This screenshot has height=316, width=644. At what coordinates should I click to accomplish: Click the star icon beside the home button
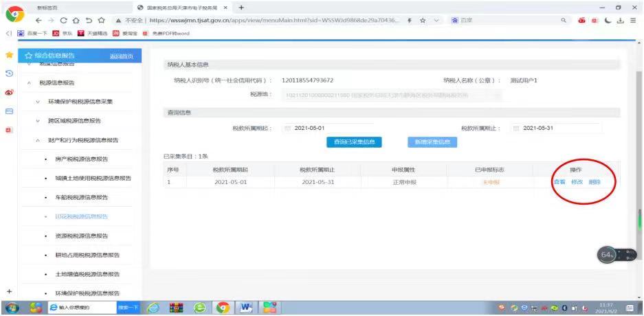102,21
